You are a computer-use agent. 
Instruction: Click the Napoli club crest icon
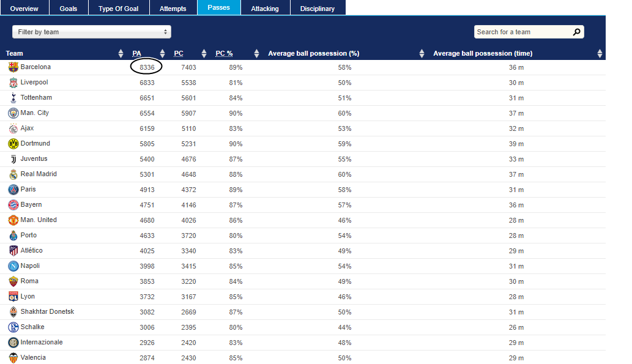click(x=13, y=266)
